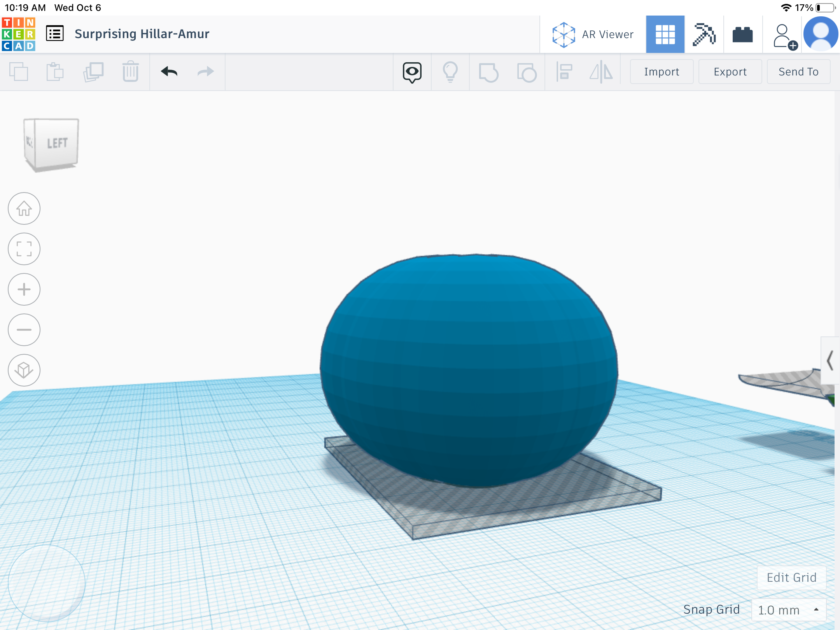Switch to 3D design grid view
This screenshot has width=840, height=630.
(665, 34)
